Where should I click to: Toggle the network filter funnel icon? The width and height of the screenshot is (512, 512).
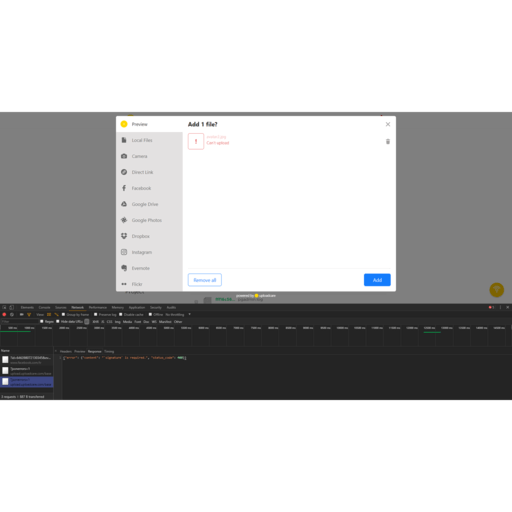click(29, 314)
